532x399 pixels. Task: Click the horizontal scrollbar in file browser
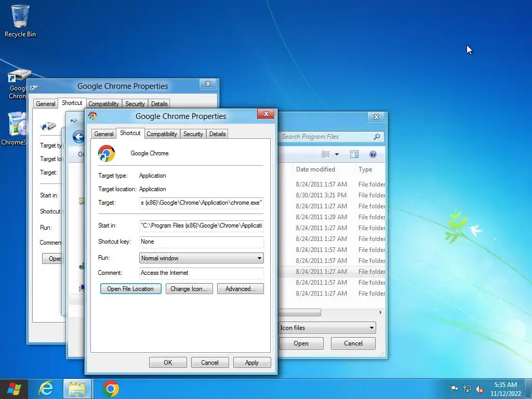[x=299, y=312]
